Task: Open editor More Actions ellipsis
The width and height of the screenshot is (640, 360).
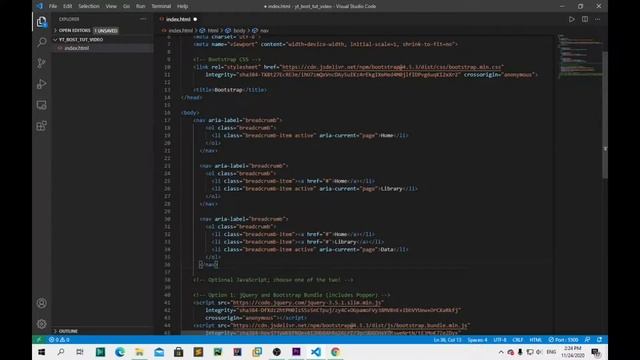Action: pyautogui.click(x=598, y=19)
